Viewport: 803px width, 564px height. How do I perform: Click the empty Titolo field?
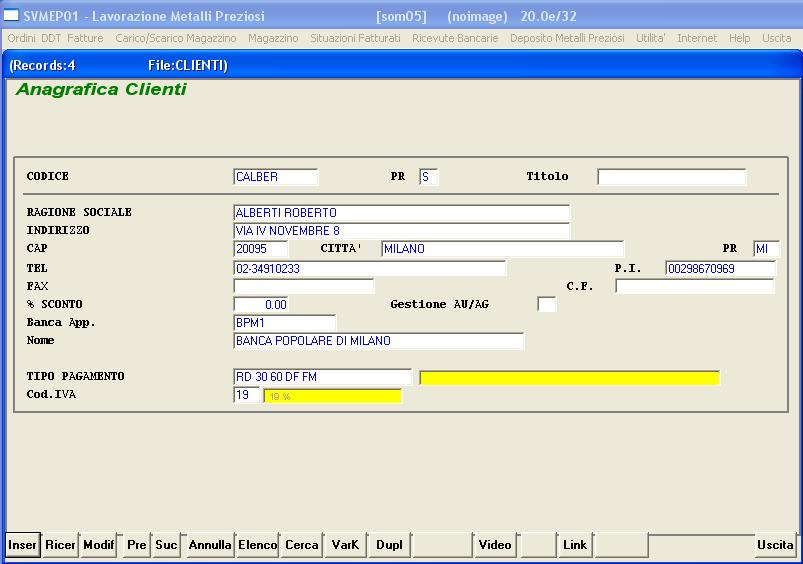tap(671, 177)
